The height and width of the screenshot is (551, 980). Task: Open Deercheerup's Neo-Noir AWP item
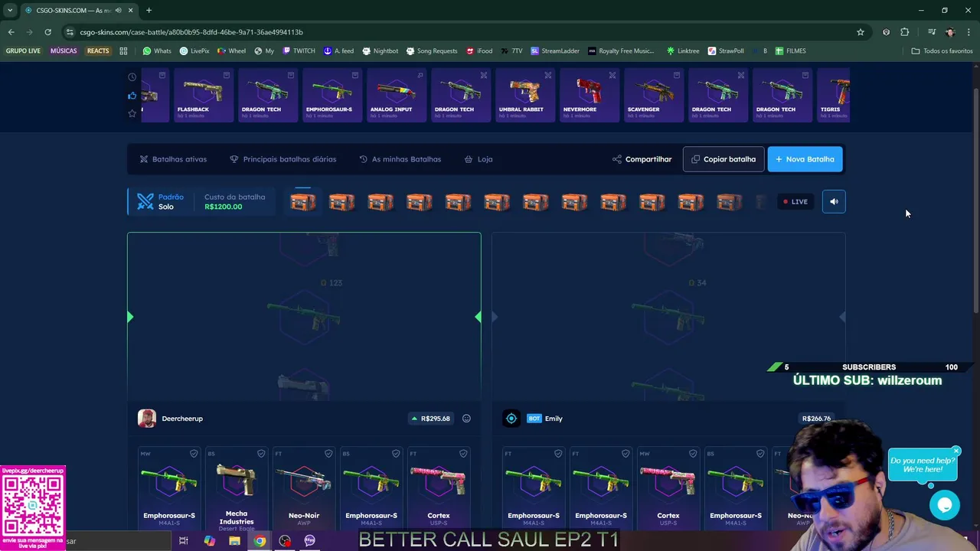pyautogui.click(x=304, y=488)
